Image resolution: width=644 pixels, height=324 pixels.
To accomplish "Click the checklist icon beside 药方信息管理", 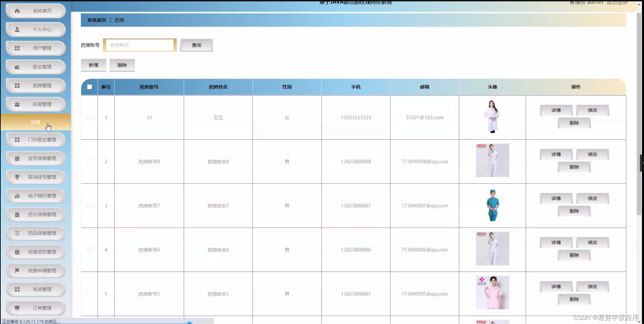I will pos(17,215).
